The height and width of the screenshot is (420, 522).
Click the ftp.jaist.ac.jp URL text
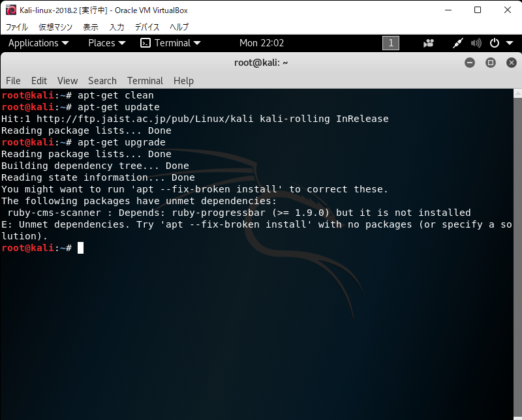[145, 119]
